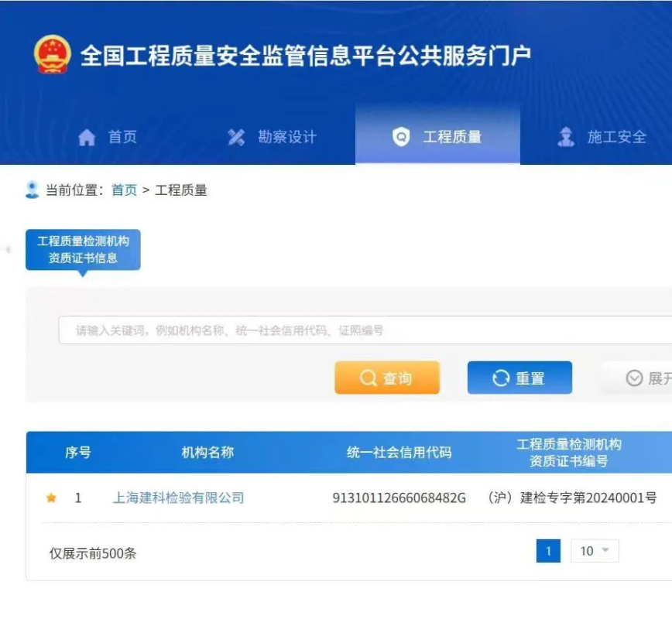Click credit code 91310112666068482G
This screenshot has height=619, width=672.
point(399,498)
